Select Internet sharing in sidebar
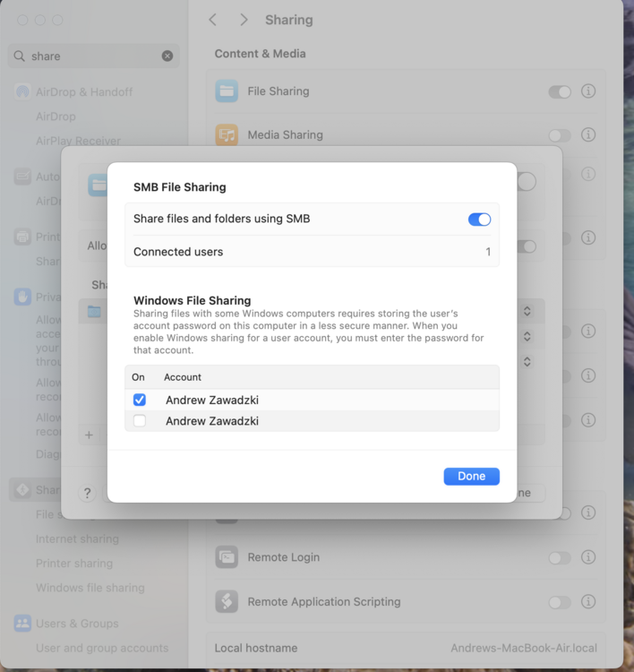Image resolution: width=634 pixels, height=672 pixels. (x=77, y=538)
